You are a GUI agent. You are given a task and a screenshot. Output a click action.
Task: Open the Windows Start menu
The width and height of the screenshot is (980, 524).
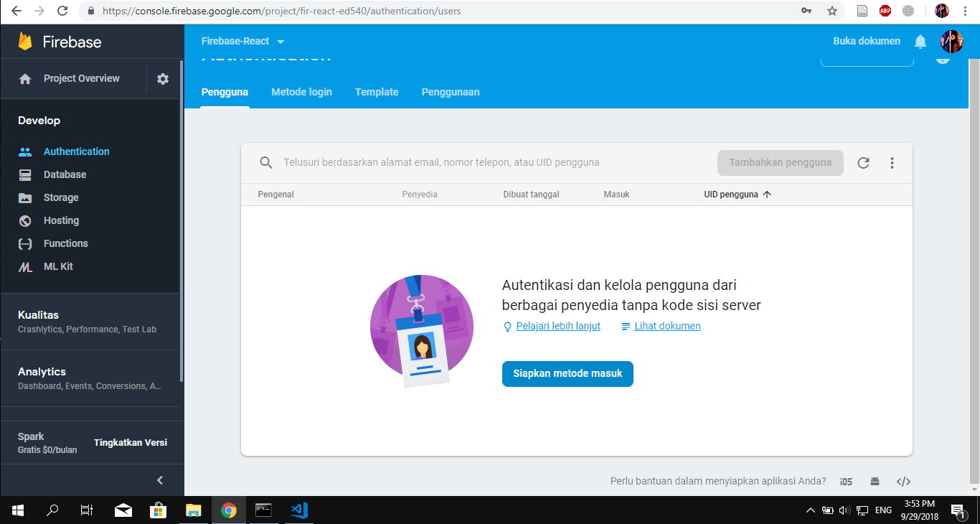[x=18, y=510]
